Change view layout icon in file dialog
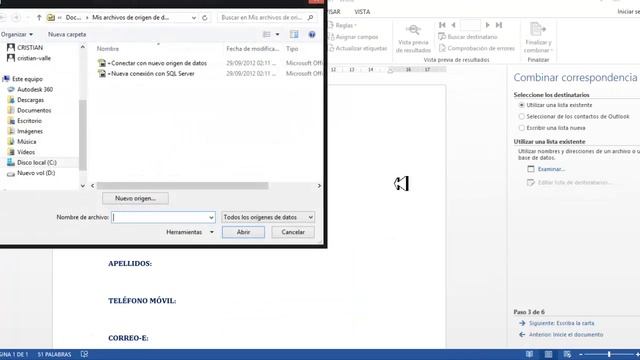This screenshot has height=360, width=640. 267,34
